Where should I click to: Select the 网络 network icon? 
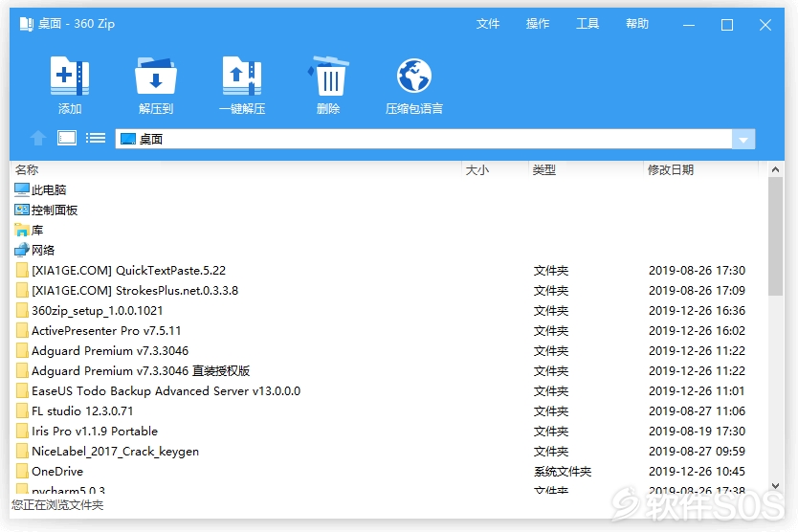tap(22, 250)
